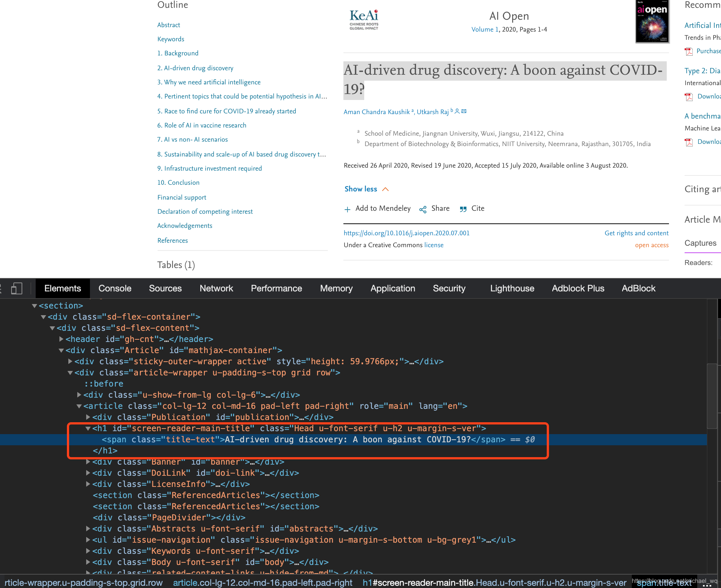721x588 pixels.
Task: Click the Cite quotation icon
Action: coord(463,209)
